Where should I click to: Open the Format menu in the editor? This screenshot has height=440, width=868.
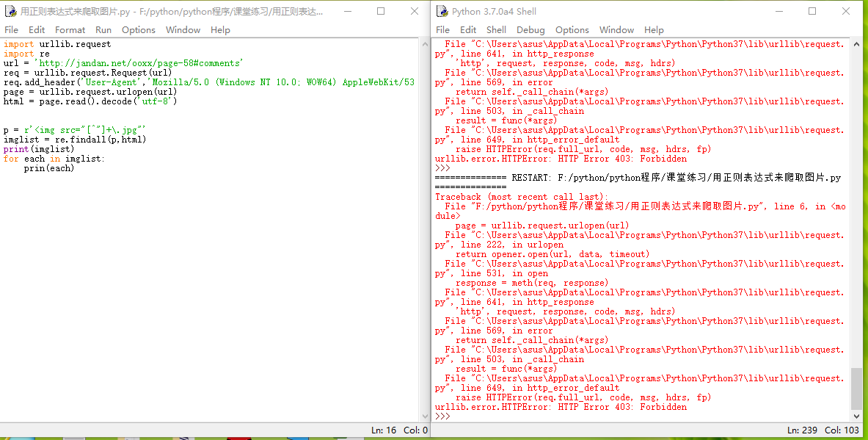70,30
